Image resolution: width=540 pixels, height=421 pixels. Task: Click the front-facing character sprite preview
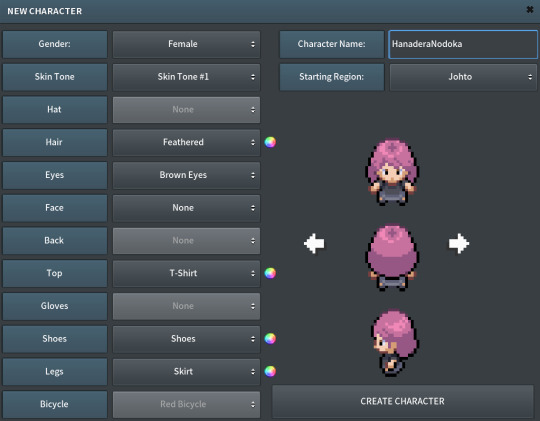(392, 172)
